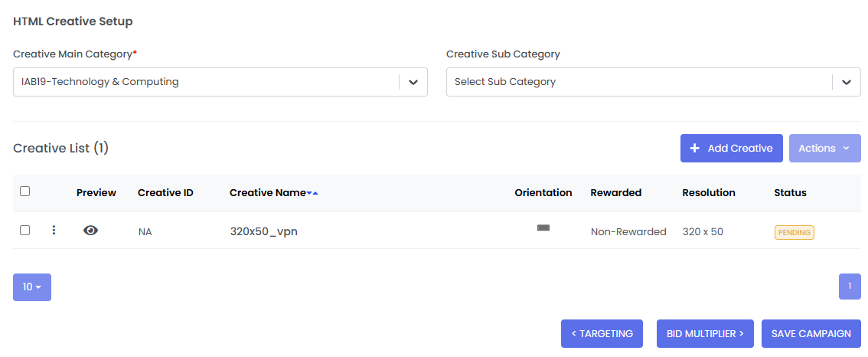Image resolution: width=868 pixels, height=357 pixels.
Task: Open the Actions dropdown menu
Action: [824, 149]
